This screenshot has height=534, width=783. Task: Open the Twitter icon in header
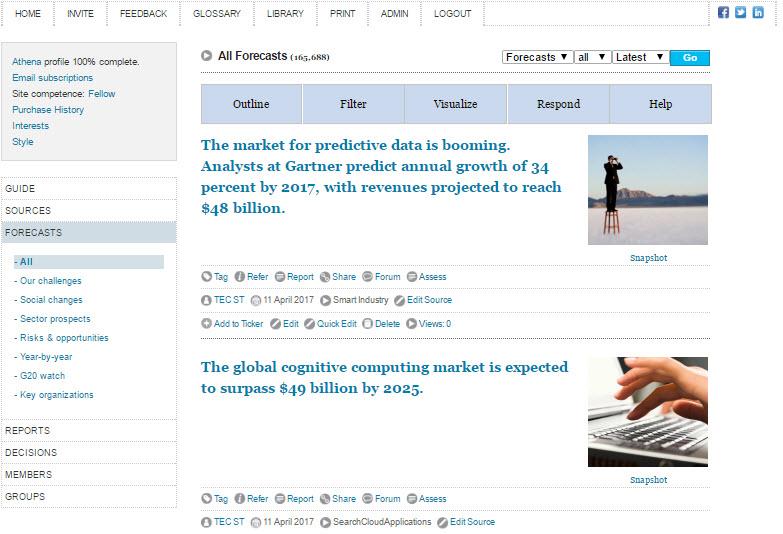pyautogui.click(x=741, y=12)
